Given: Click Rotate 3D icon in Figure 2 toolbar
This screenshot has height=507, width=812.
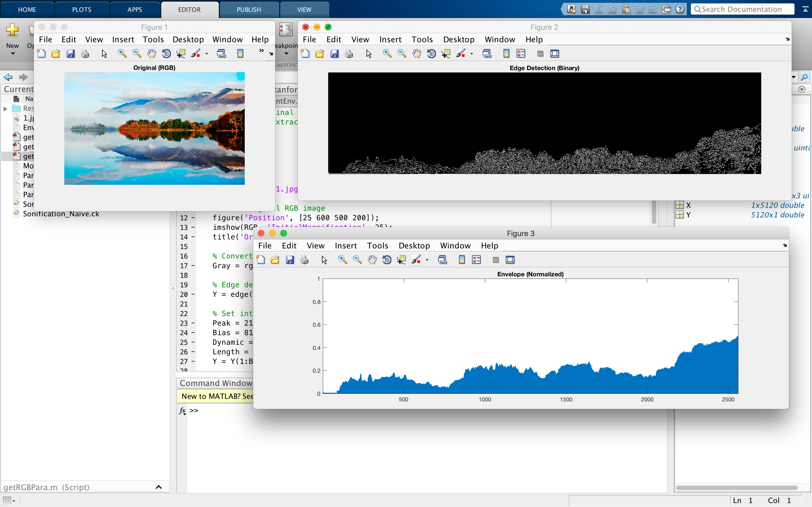Looking at the screenshot, I should click(431, 54).
